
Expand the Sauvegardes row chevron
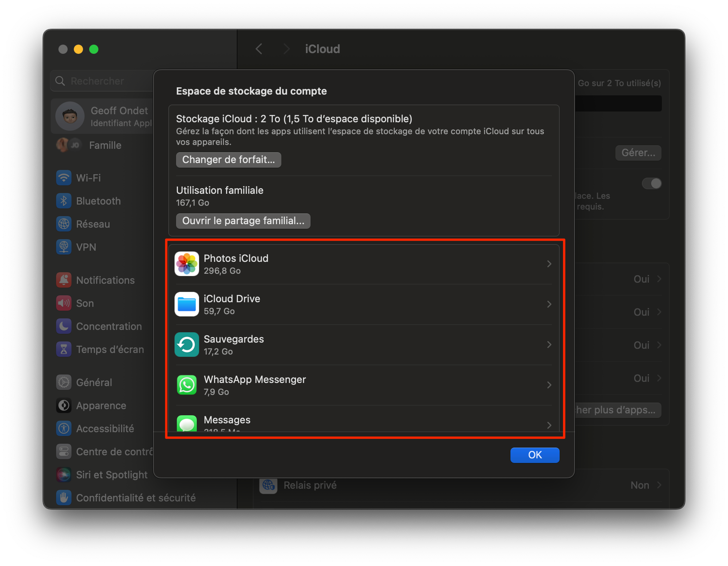[x=549, y=345]
